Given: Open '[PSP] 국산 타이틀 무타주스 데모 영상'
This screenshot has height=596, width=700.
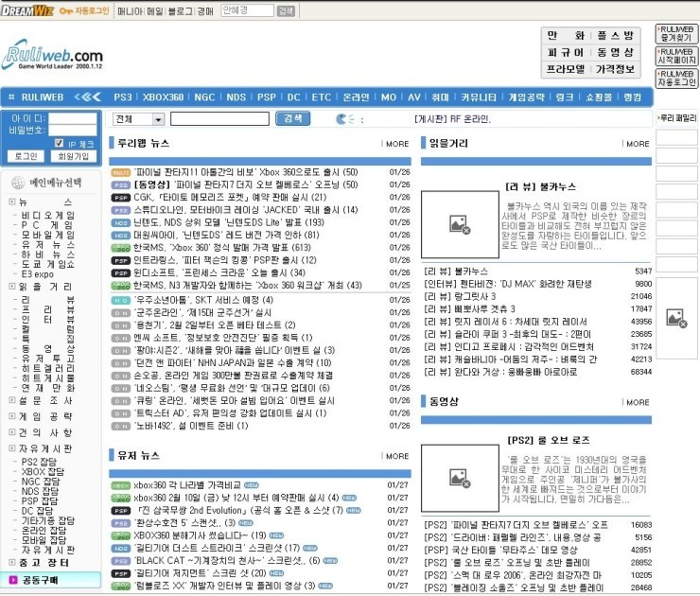Looking at the screenshot, I should [500, 550].
